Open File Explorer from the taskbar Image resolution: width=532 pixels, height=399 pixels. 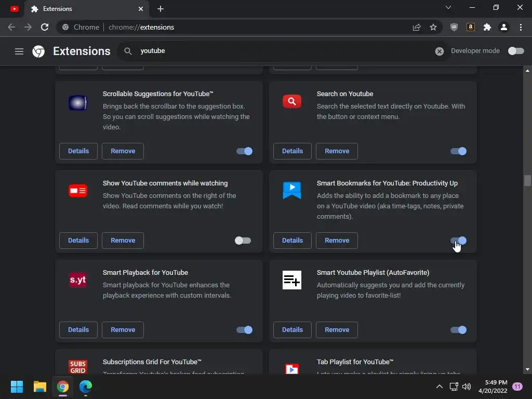39,387
